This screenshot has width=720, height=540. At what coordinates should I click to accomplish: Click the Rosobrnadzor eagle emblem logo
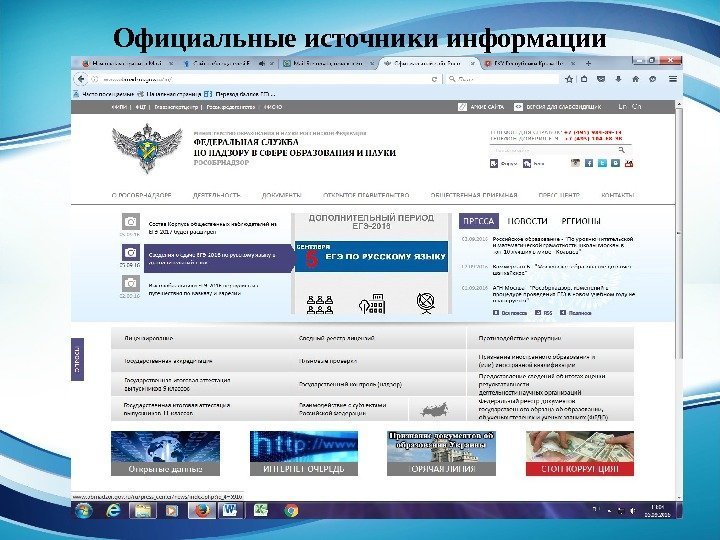point(147,147)
